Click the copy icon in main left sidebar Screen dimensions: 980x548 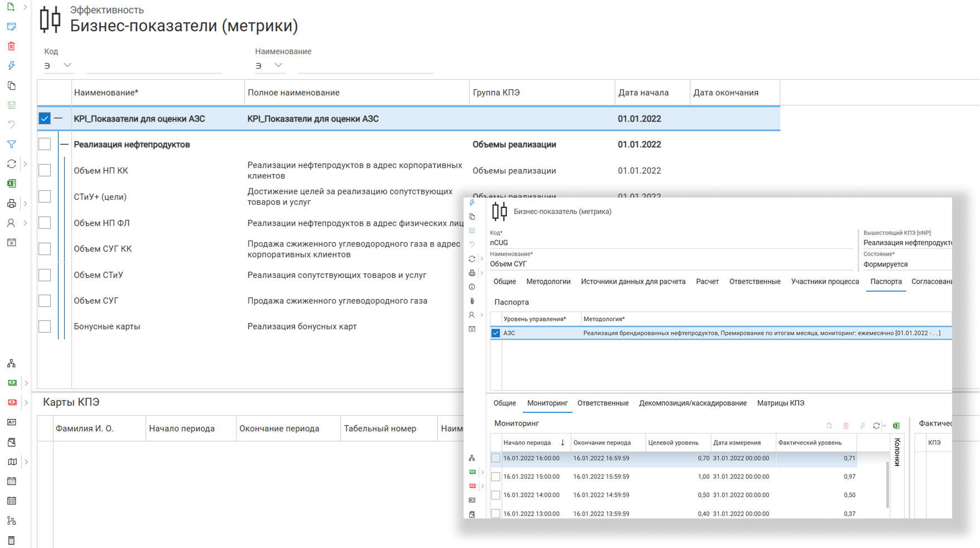(x=11, y=85)
